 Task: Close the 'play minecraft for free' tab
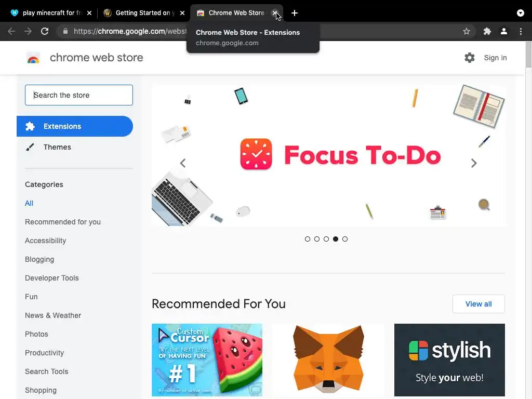[x=89, y=13]
